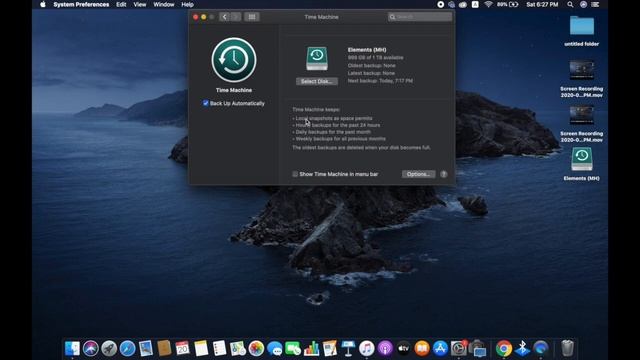This screenshot has width=640, height=360.
Task: Select the untitled folder on desktop
Action: tap(582, 31)
